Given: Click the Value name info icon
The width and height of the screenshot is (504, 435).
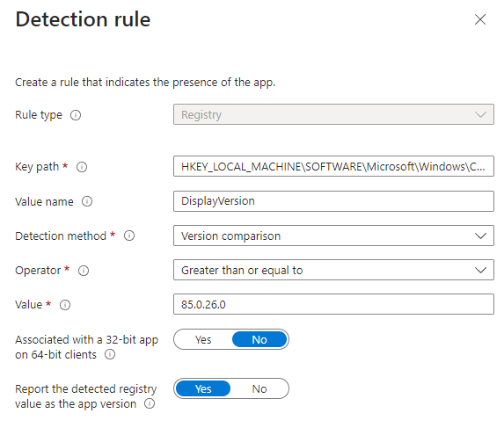Looking at the screenshot, I should tap(87, 201).
